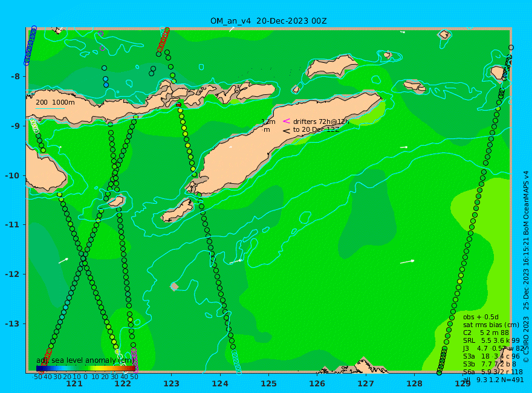Click the -12 latitude axis label

pyautogui.click(x=13, y=274)
